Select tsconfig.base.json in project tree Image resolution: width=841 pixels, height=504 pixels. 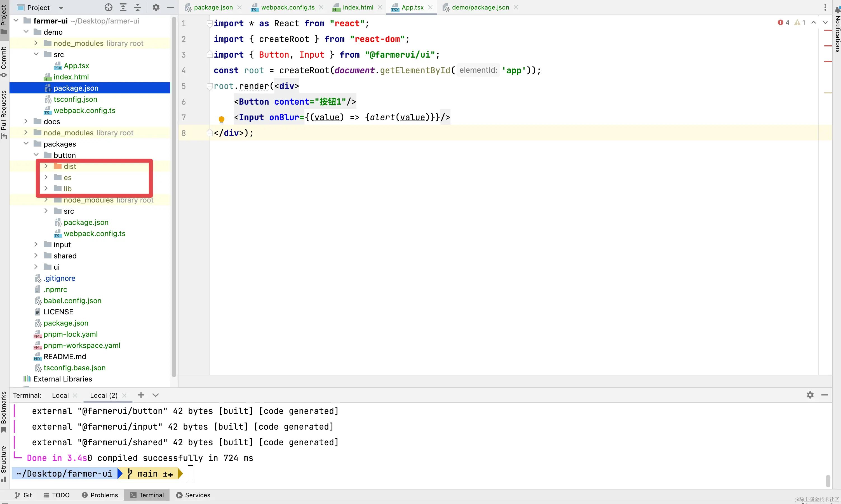(x=74, y=368)
